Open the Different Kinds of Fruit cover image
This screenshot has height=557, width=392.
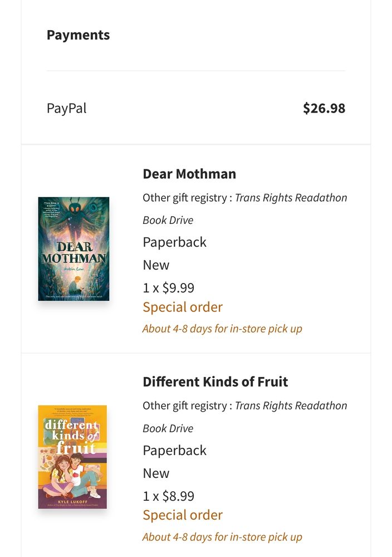coord(72,457)
